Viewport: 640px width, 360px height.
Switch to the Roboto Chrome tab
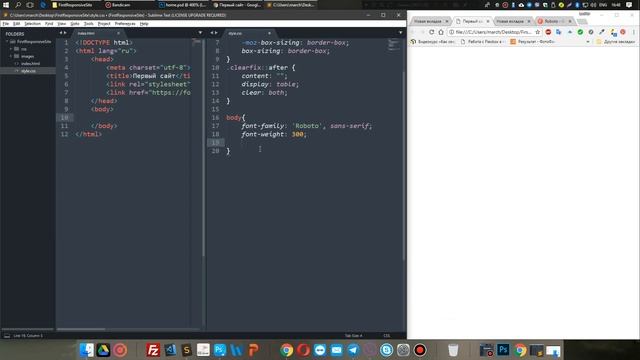(x=554, y=21)
